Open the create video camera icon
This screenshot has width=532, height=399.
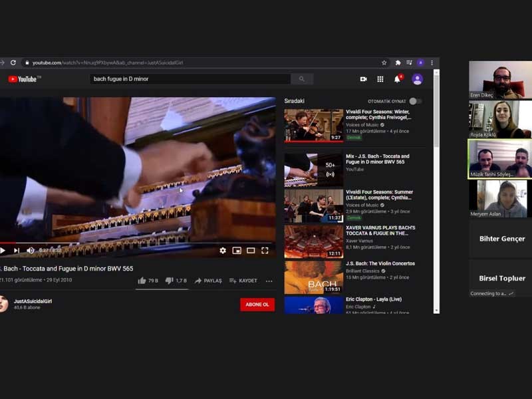coord(363,79)
